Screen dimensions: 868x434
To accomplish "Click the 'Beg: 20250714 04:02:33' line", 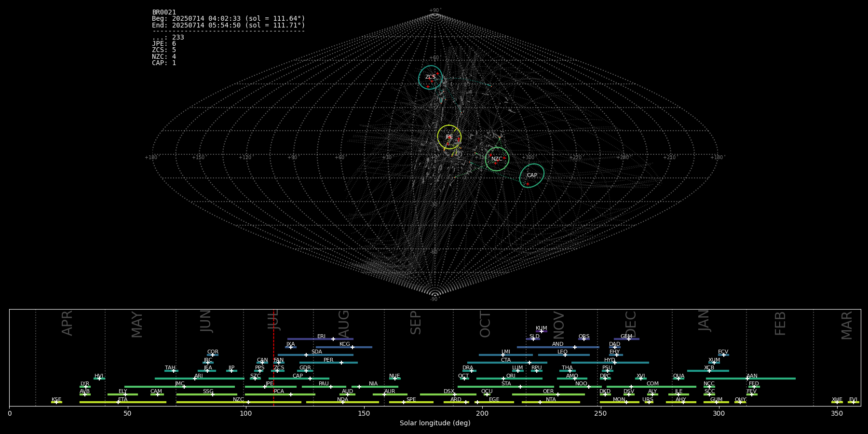I will 229,19.
